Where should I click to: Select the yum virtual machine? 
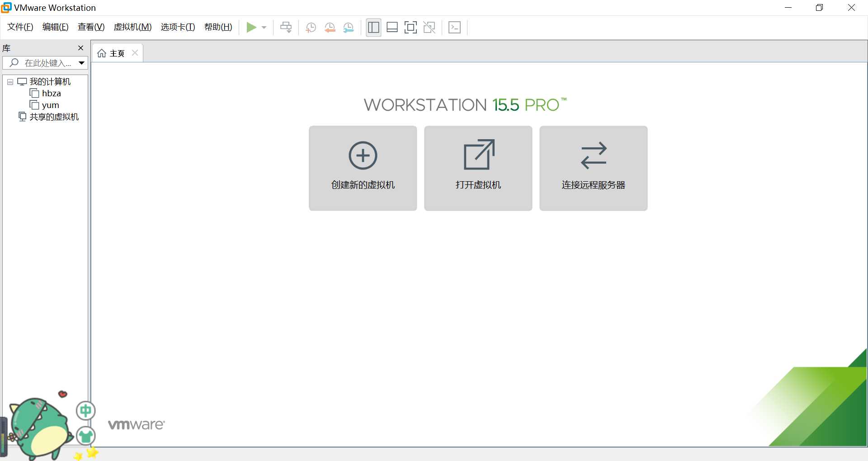click(x=44, y=105)
